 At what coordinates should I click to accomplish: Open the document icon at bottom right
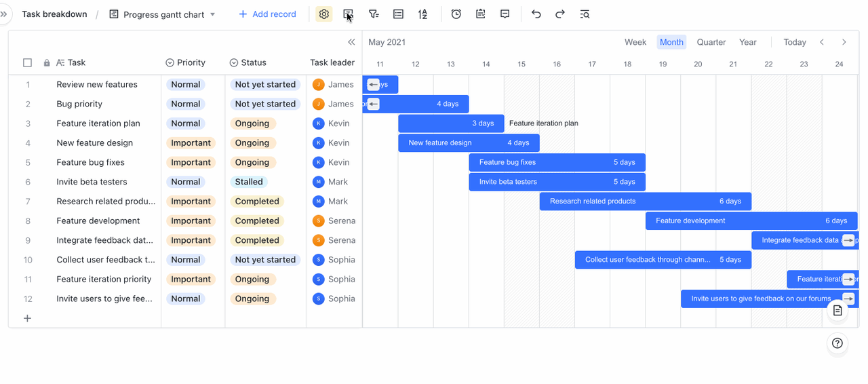pyautogui.click(x=837, y=311)
